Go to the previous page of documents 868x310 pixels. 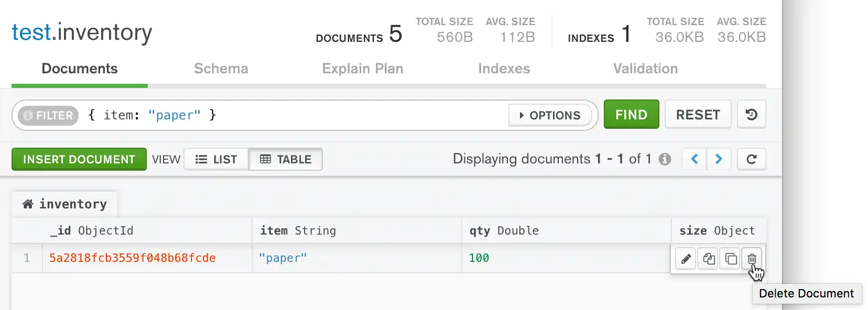coord(693,159)
